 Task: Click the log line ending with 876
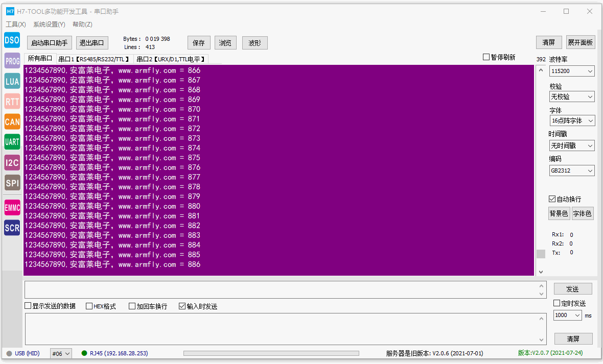pyautogui.click(x=112, y=167)
